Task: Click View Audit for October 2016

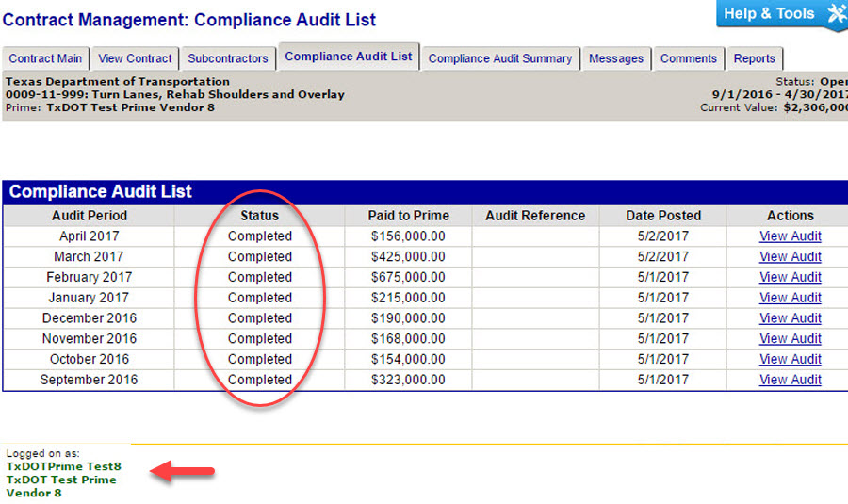Action: click(790, 360)
